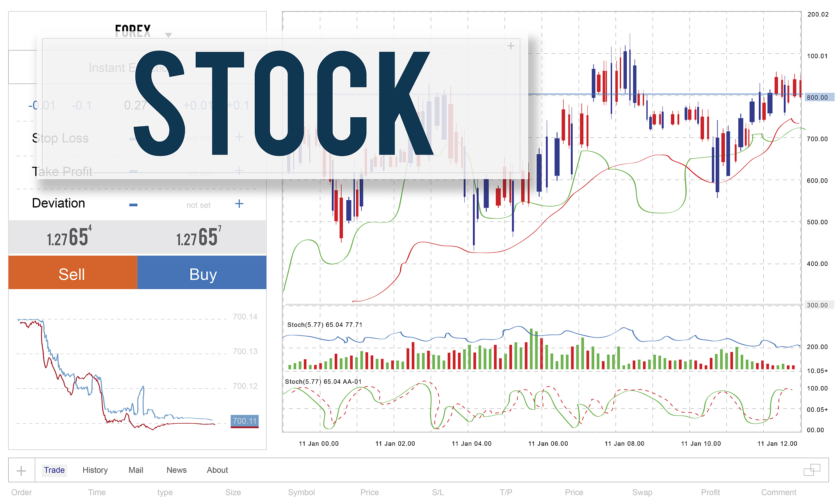
Task: Expand the FOREX dropdown arrow
Action: tap(168, 35)
